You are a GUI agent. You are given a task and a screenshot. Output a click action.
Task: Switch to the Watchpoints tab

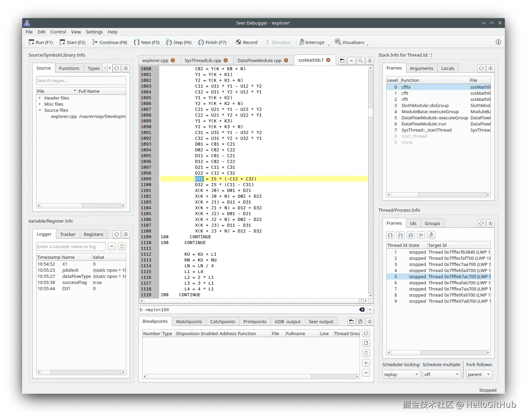pyautogui.click(x=189, y=321)
